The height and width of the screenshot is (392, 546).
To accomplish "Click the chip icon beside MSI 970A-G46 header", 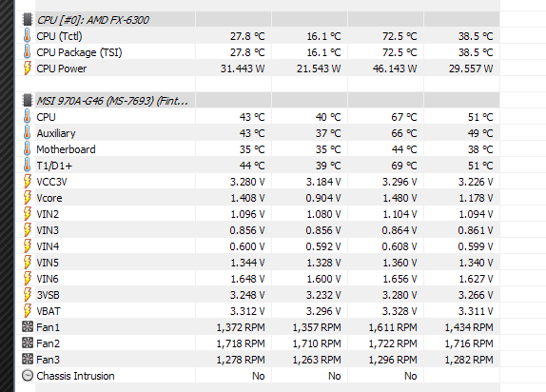I will point(28,100).
